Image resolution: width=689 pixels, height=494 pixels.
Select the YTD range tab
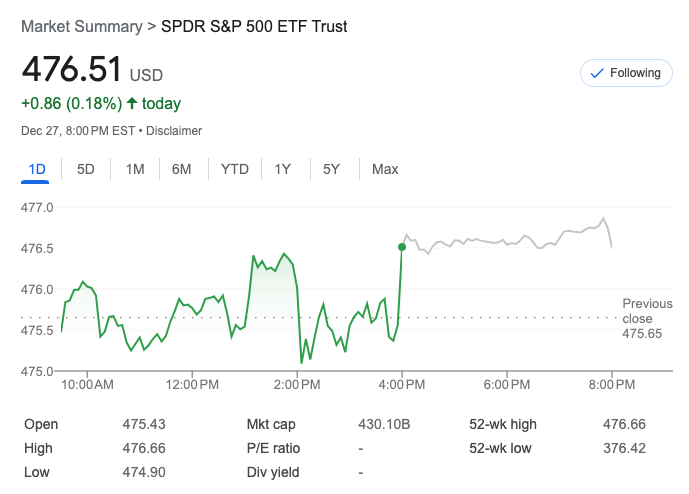point(234,169)
